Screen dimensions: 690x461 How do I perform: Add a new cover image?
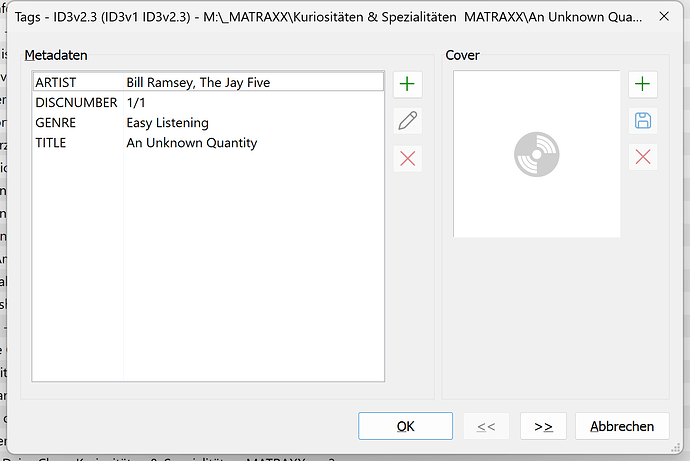[x=642, y=84]
